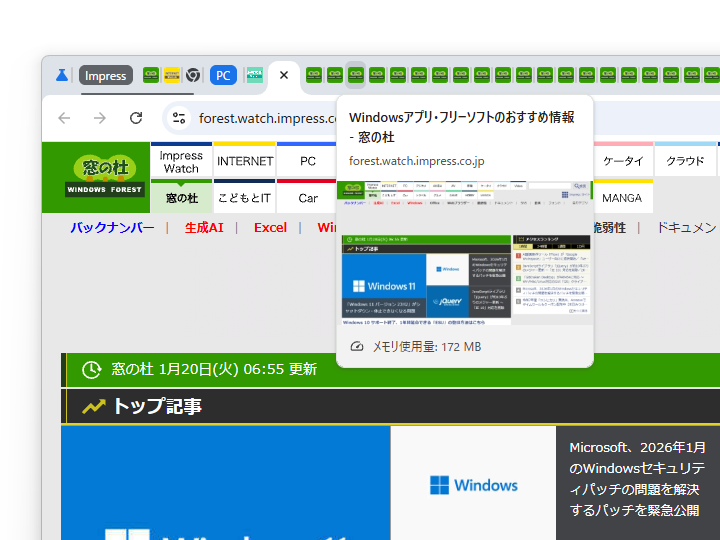Image resolution: width=720 pixels, height=540 pixels.
Task: Focus the forest.watch.impress address bar
Action: point(266,118)
